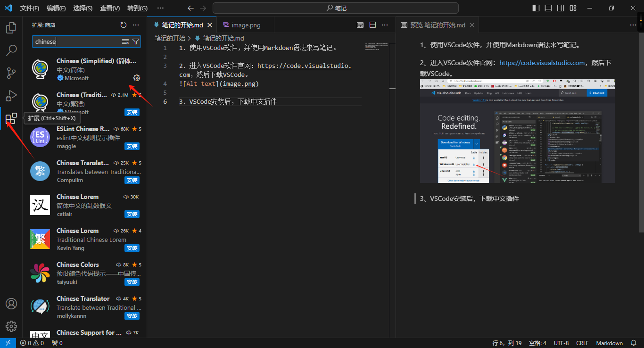The width and height of the screenshot is (644, 348).
Task: Open code.visualstudio.com link in preview pane
Action: [x=542, y=63]
